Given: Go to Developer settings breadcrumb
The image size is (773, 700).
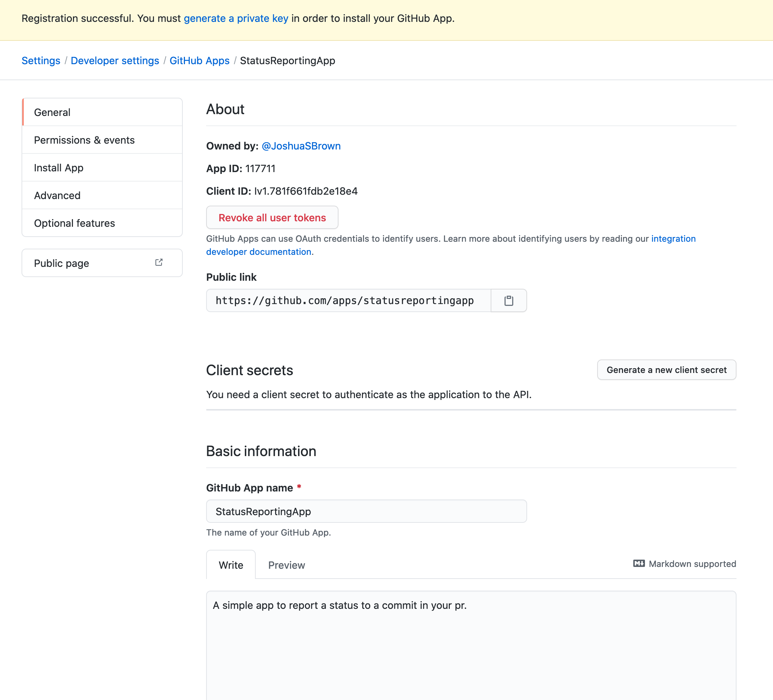Looking at the screenshot, I should [115, 61].
